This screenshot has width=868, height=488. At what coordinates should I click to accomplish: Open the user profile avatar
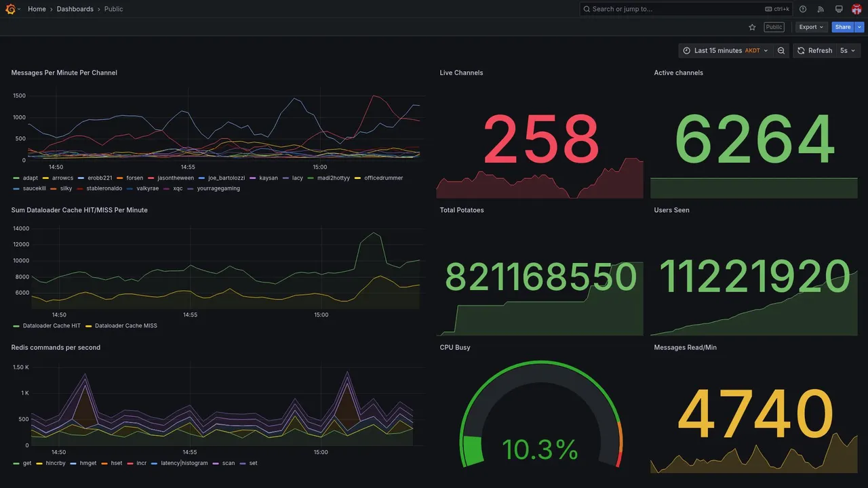coord(856,9)
